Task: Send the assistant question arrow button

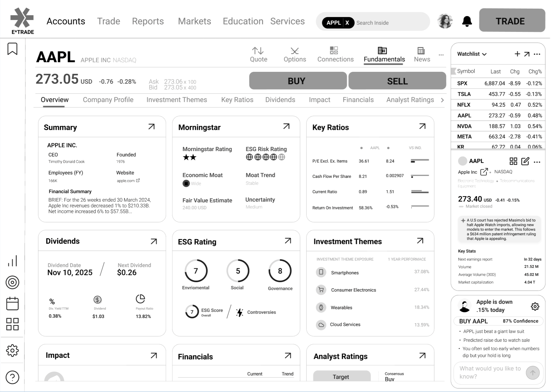Action: click(533, 373)
